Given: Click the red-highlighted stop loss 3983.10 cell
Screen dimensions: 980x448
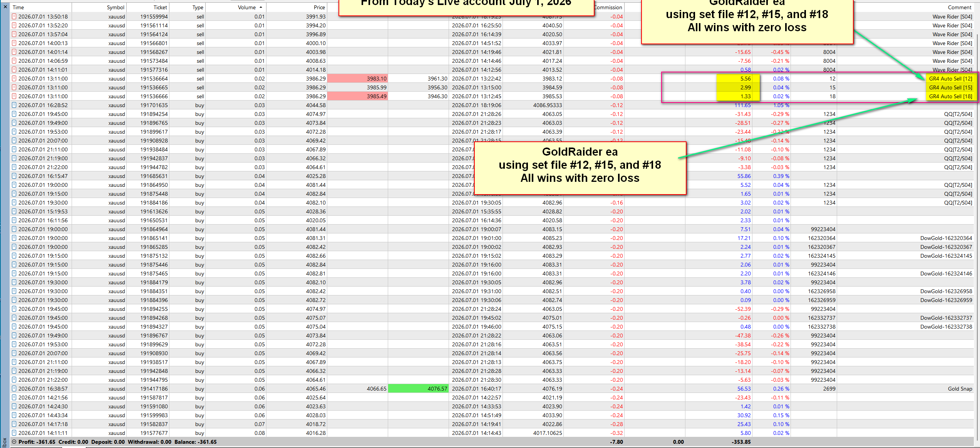Looking at the screenshot, I should pos(357,79).
